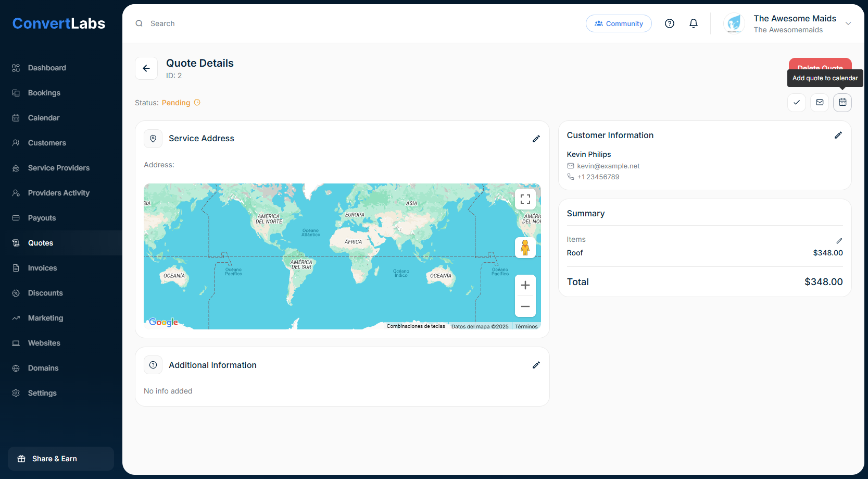The height and width of the screenshot is (479, 868).
Task: Open the help question mark icon
Action: pos(670,23)
